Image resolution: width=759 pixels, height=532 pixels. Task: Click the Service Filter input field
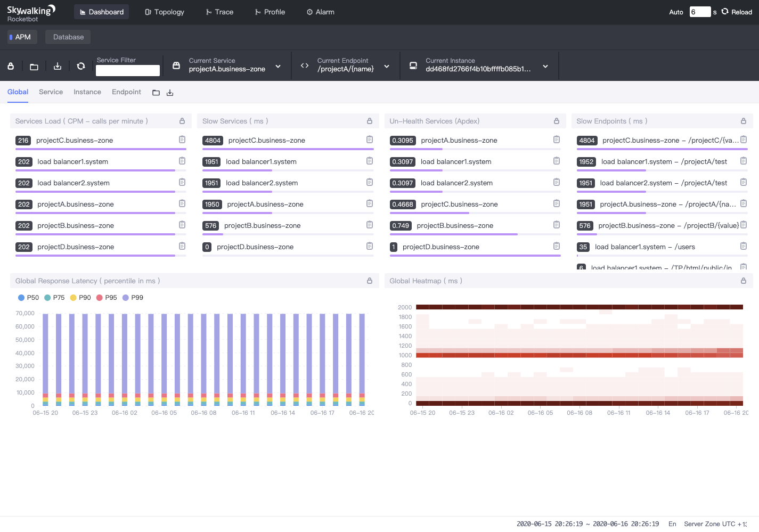tap(128, 70)
